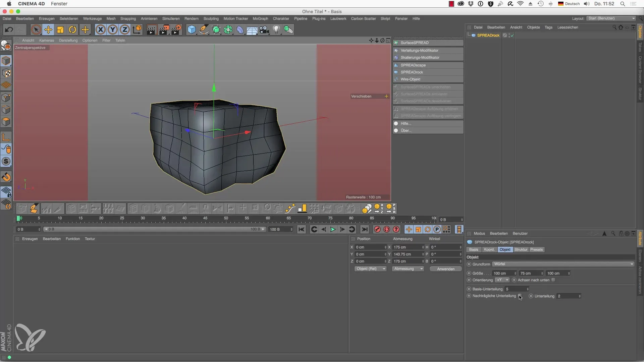Viewport: 644px width, 362px height.
Task: Jump to the animation end
Action: [364, 229]
